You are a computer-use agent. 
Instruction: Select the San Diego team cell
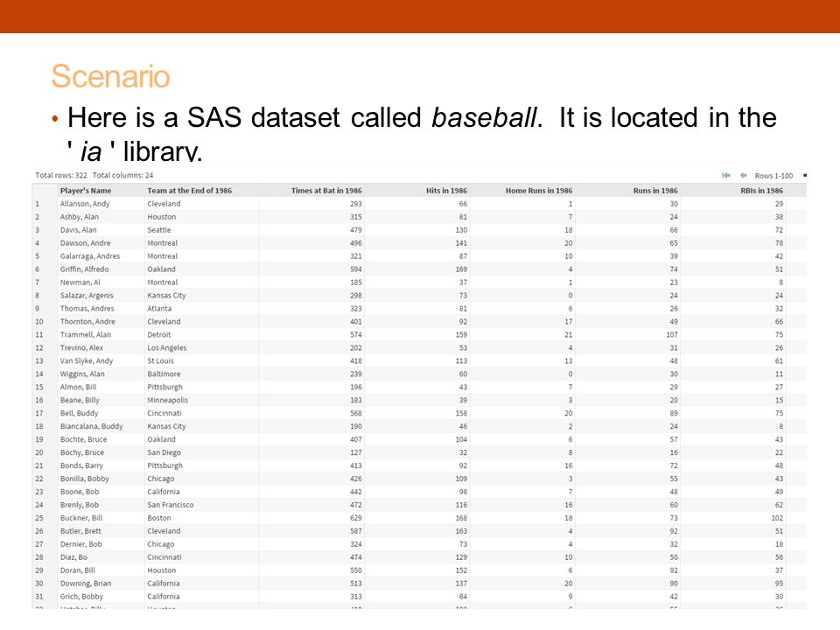(164, 452)
